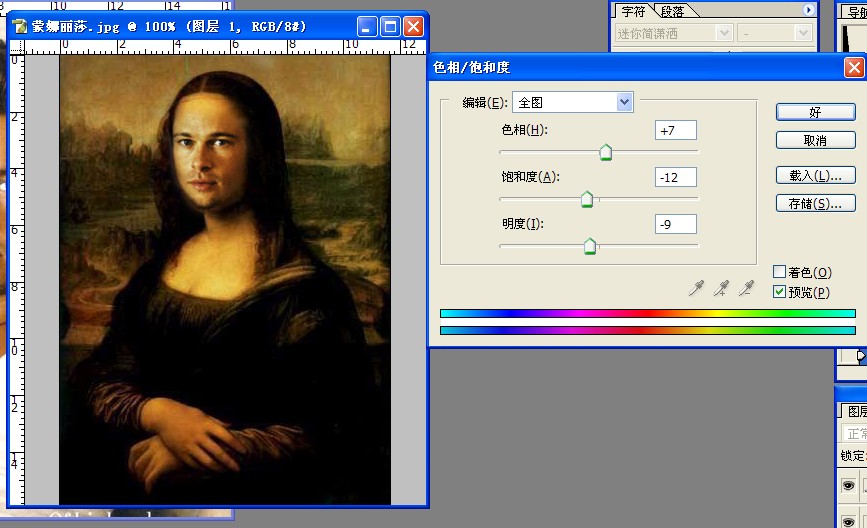Click the upper rainbow color bar

pos(647,313)
